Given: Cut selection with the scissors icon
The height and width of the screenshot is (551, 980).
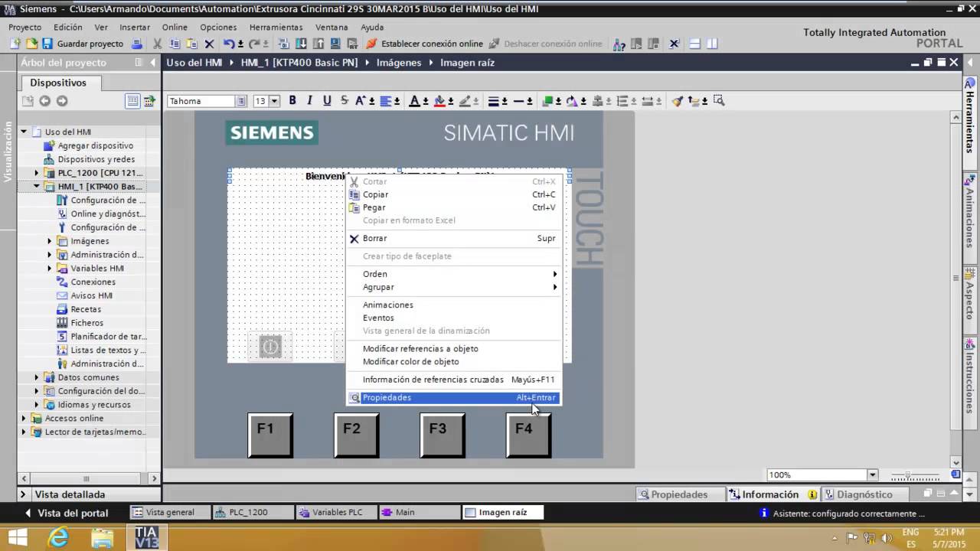Looking at the screenshot, I should pyautogui.click(x=158, y=44).
